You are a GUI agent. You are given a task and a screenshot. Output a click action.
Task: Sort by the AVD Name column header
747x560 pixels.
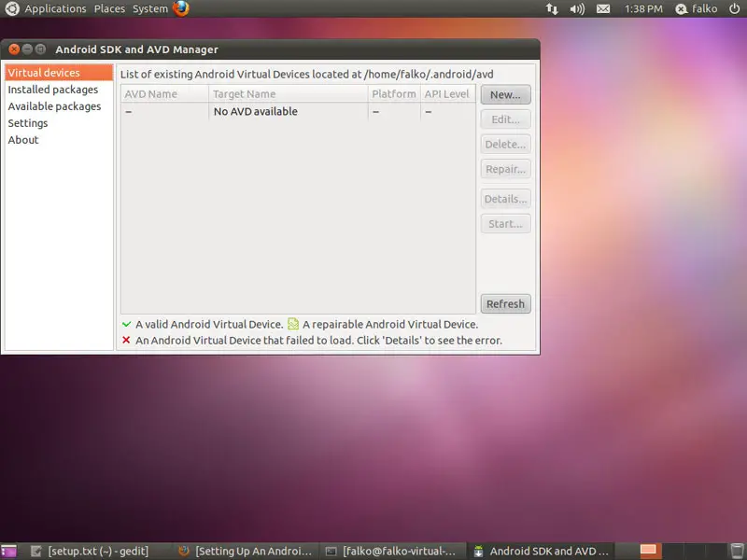point(165,94)
